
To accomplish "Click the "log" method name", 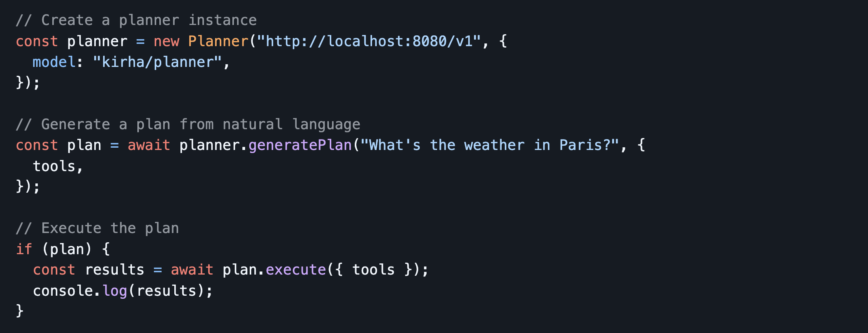I will click(x=115, y=291).
